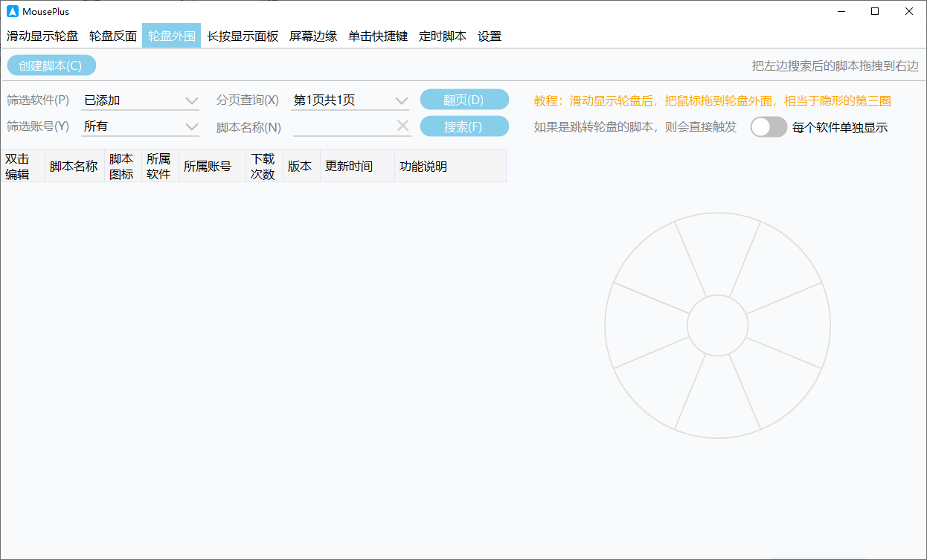
Task: Sort by 下载次数 column header
Action: [x=263, y=166]
